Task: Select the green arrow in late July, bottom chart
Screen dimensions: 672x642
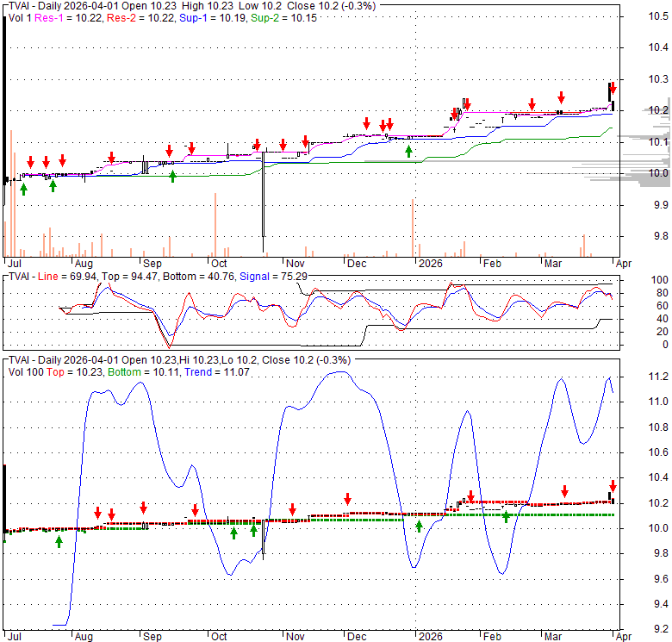Action: point(59,540)
